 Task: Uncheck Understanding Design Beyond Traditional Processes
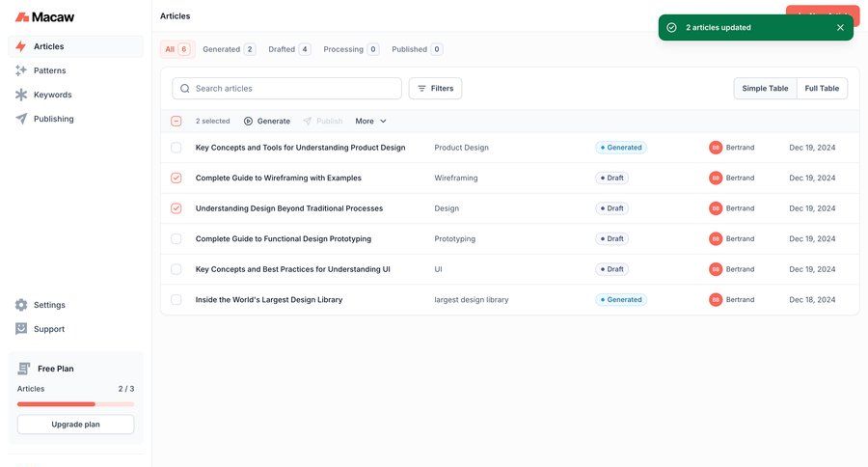click(x=176, y=208)
